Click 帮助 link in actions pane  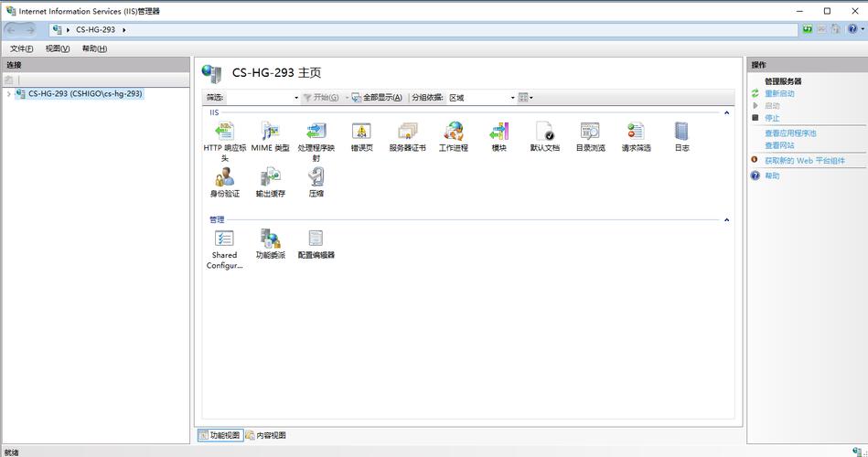pos(772,175)
